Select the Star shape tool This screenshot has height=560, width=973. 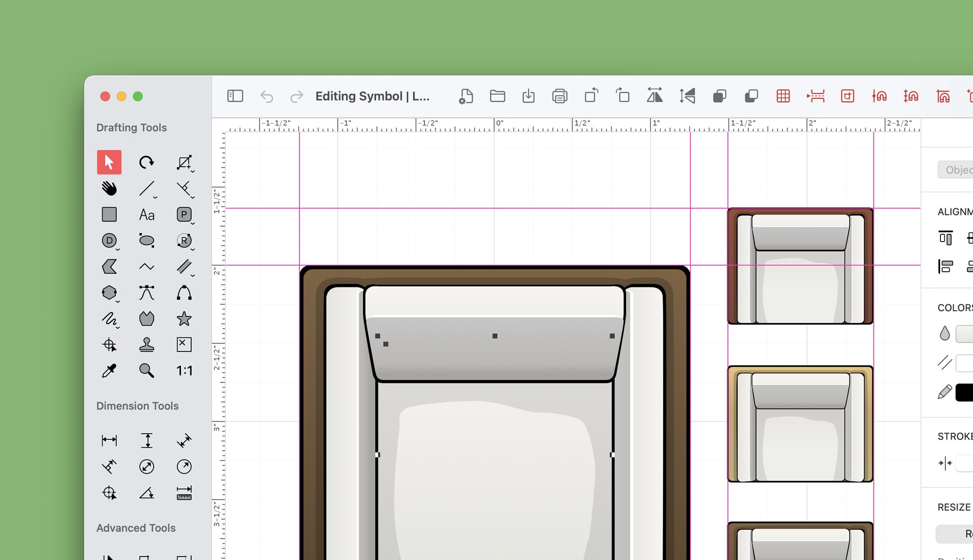pos(184,319)
